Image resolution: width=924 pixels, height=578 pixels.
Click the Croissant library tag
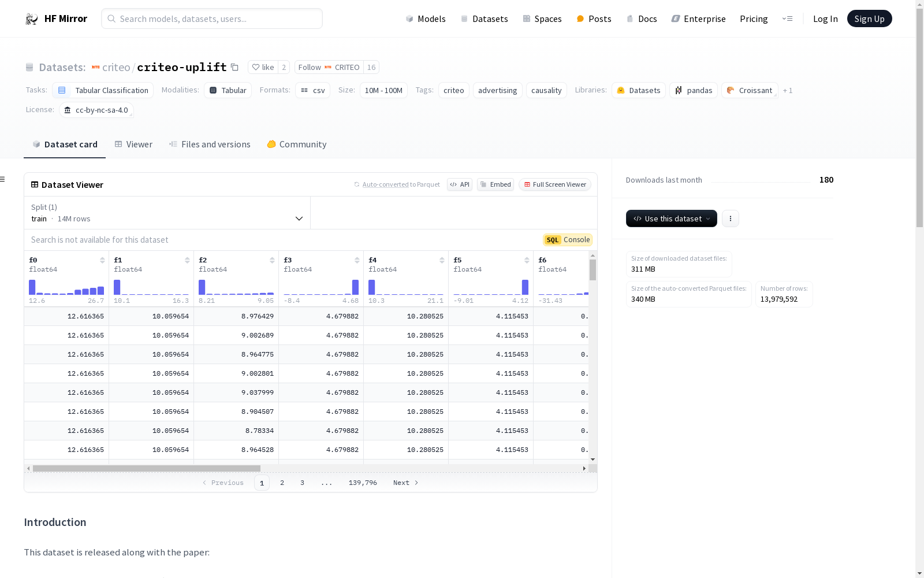point(749,90)
